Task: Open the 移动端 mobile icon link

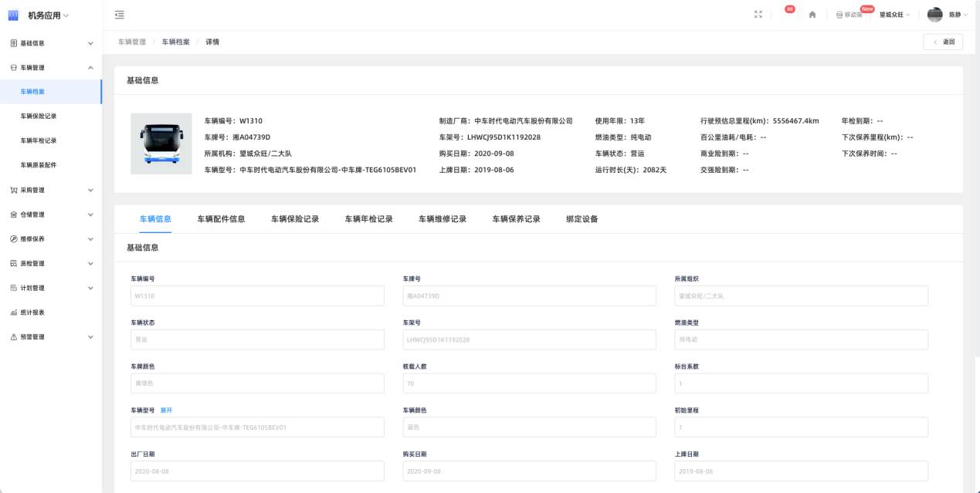Action: (848, 15)
